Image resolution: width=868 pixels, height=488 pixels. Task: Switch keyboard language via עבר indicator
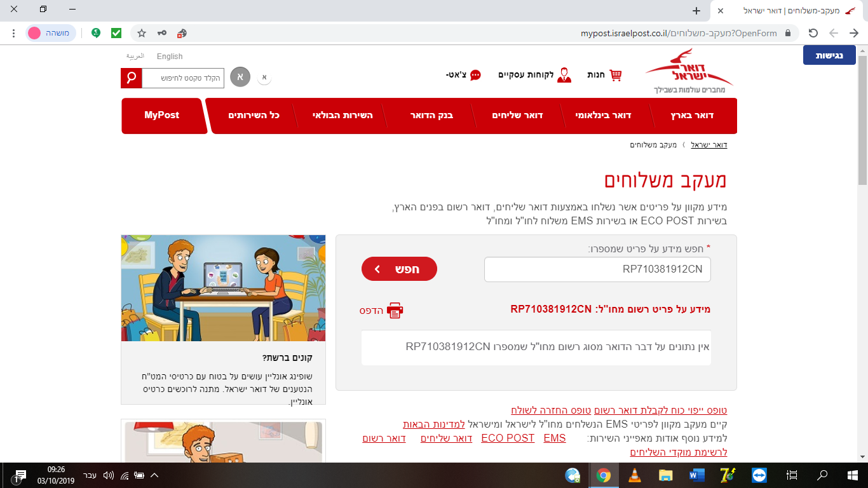(90, 475)
